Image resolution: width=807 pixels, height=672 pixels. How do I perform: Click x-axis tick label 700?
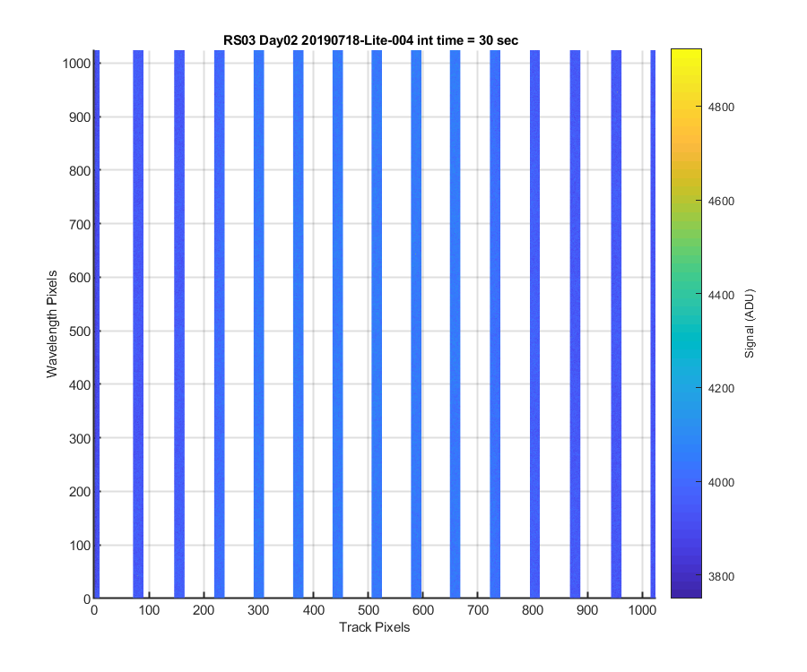[x=478, y=610]
